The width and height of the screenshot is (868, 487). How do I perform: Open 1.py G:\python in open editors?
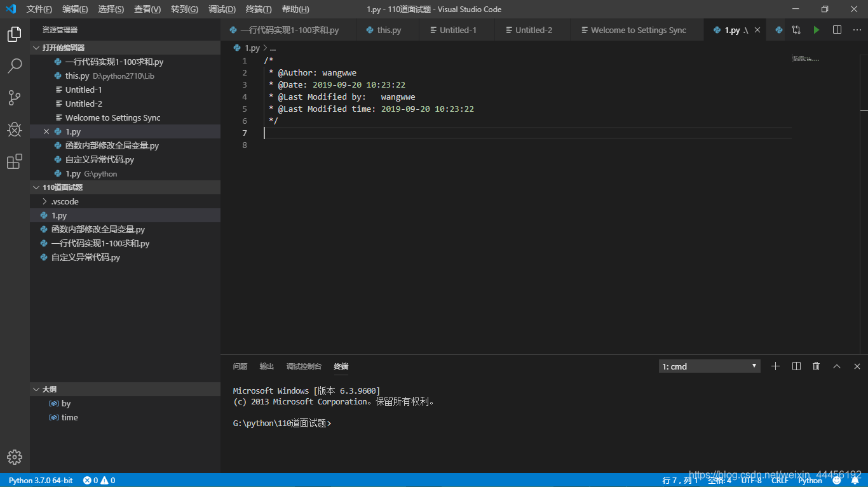(x=125, y=173)
